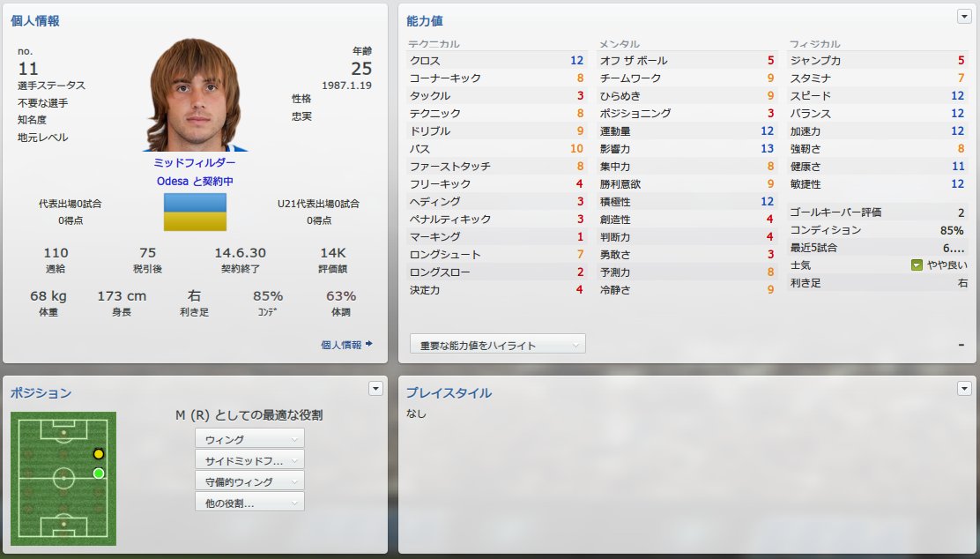This screenshot has width=980, height=559.
Task: Expand the 他の役割... dropdown
Action: 249,502
